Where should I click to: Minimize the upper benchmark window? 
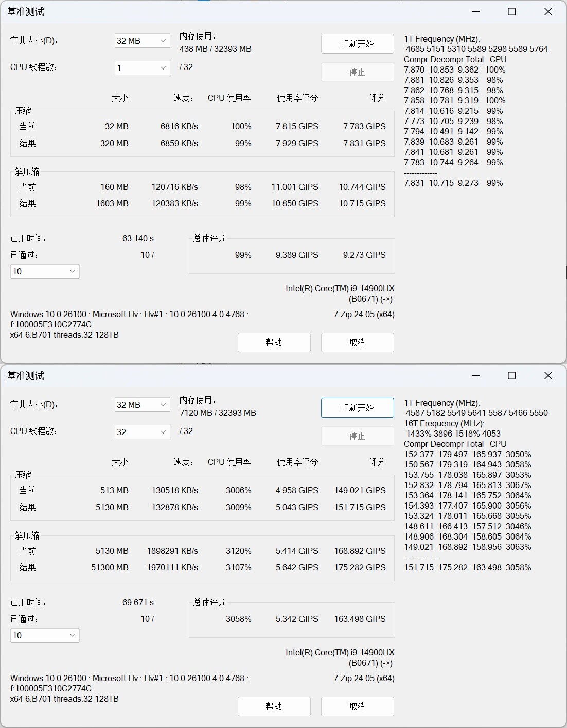tap(476, 11)
